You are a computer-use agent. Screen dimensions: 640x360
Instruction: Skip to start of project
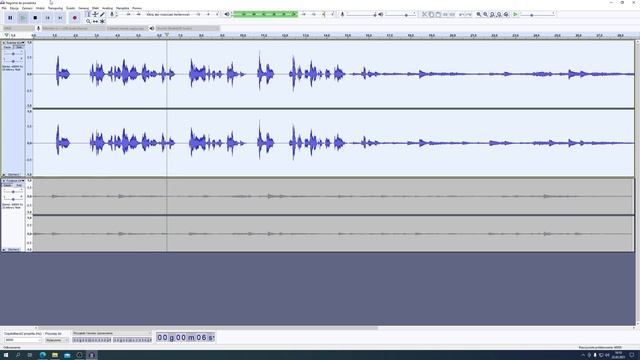[x=48, y=18]
